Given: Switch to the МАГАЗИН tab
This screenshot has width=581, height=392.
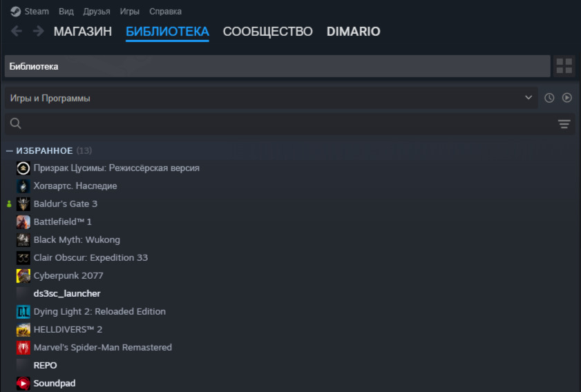Looking at the screenshot, I should 82,32.
